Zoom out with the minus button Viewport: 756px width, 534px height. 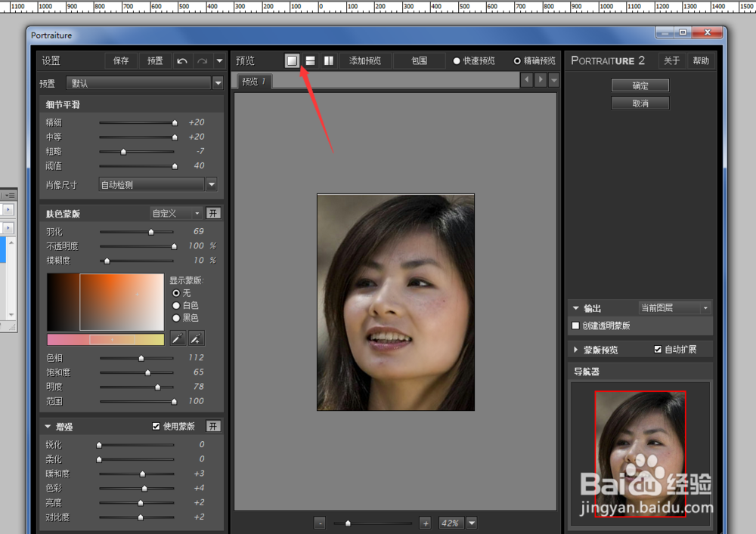pyautogui.click(x=320, y=523)
